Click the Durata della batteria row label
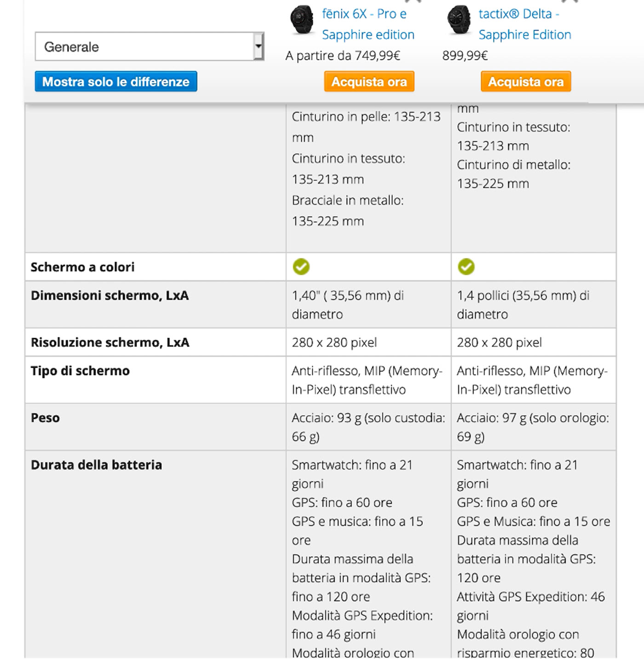644x659 pixels. pos(96,465)
